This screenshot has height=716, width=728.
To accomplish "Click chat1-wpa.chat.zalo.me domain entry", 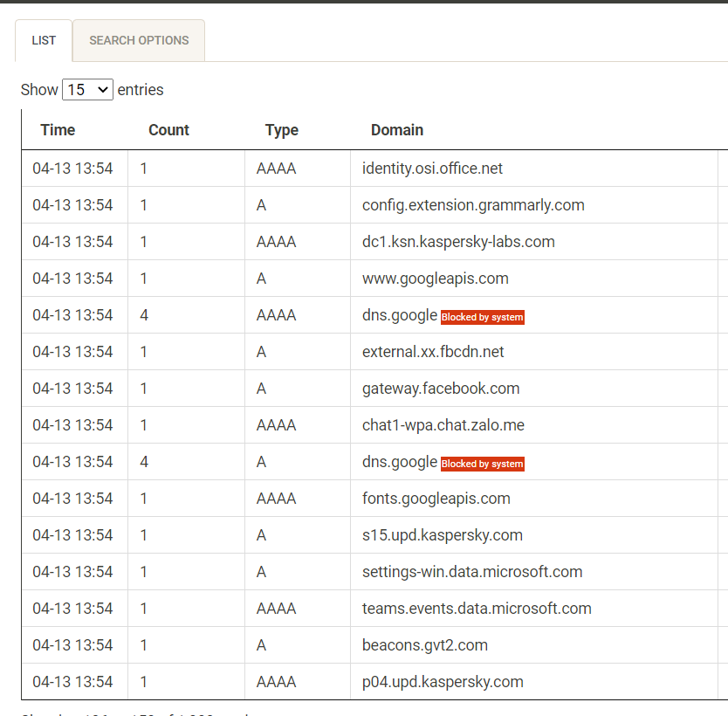I will [x=443, y=425].
